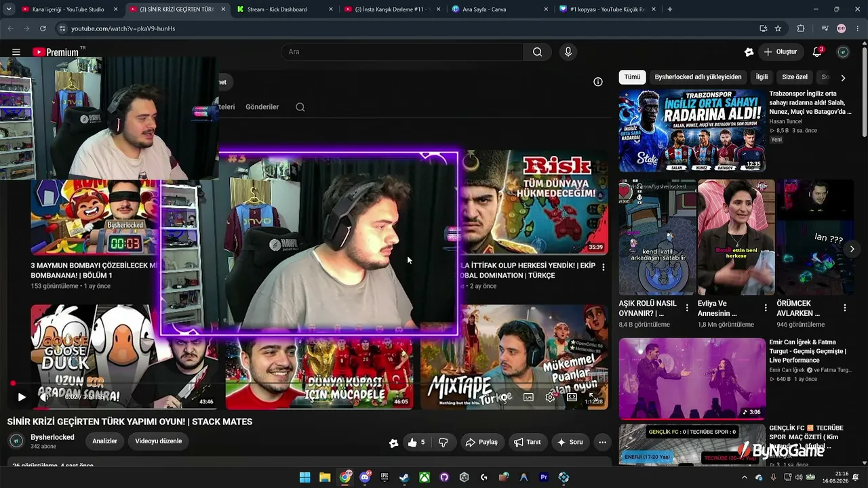Select Bysherlocked adlı yükleyiciden chip

698,77
